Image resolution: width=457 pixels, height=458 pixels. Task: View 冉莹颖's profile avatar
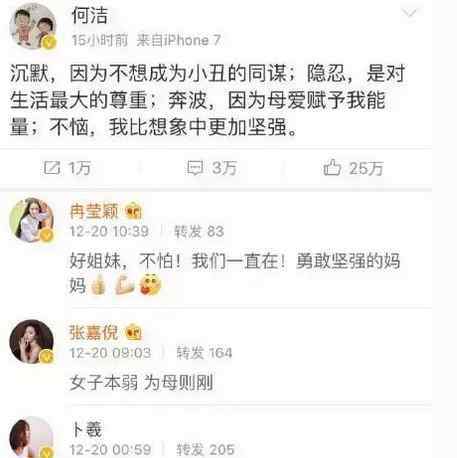point(32,220)
